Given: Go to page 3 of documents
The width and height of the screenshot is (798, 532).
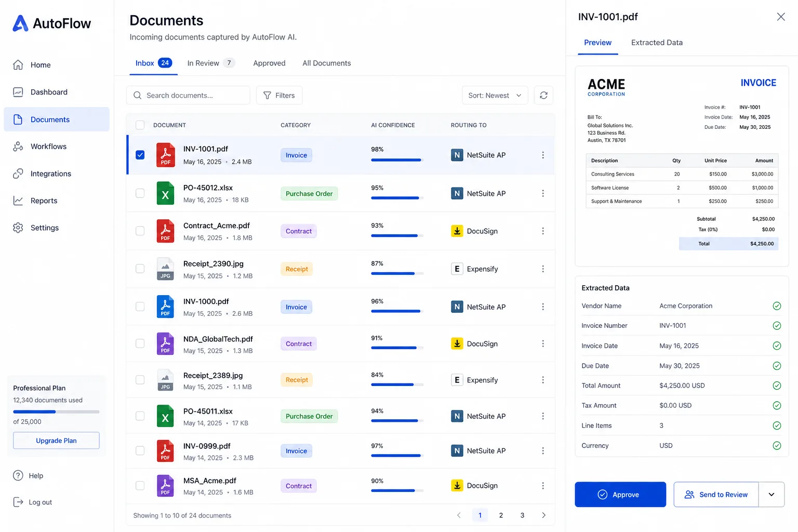Looking at the screenshot, I should click(x=522, y=515).
